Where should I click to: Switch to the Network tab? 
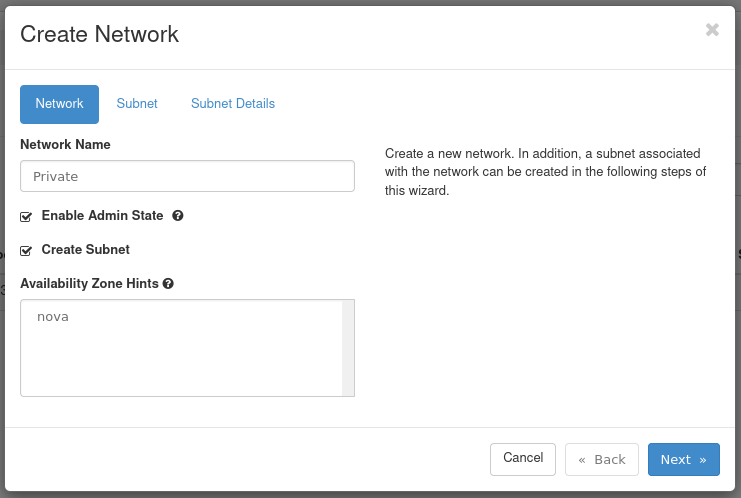click(x=59, y=104)
